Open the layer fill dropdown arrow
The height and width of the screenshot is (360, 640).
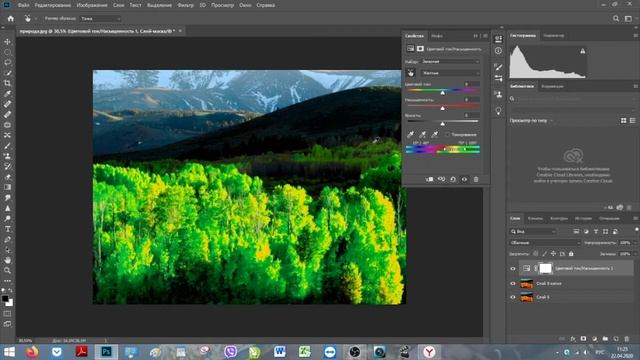[x=635, y=254]
